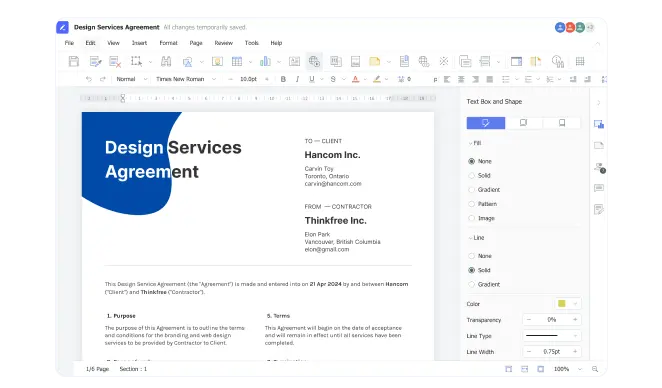
Task: Click the red font color A icon
Action: (x=355, y=79)
